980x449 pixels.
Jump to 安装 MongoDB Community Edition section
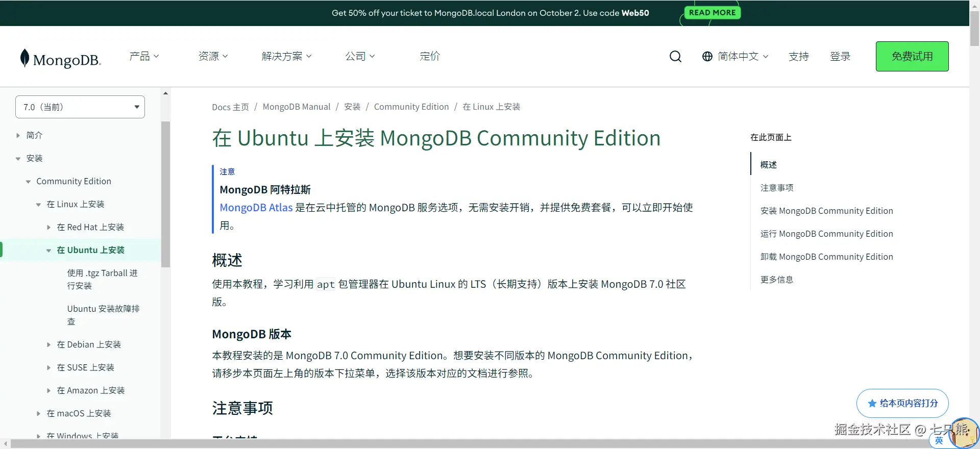point(826,211)
